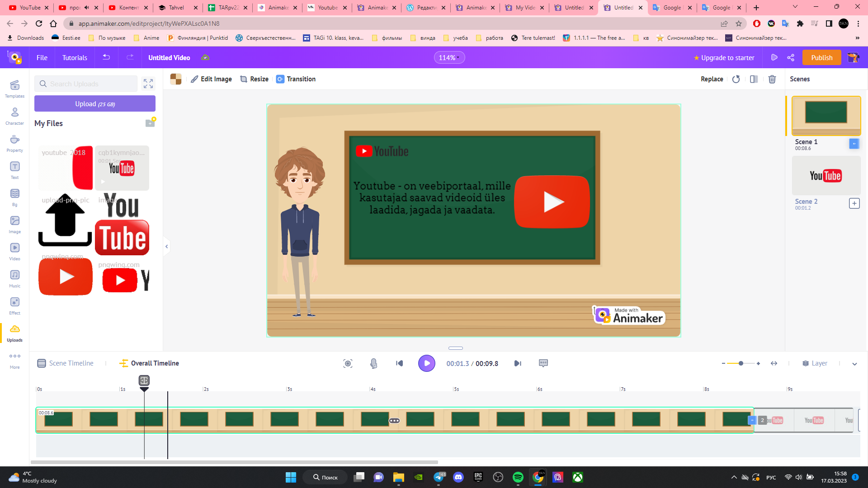Click the Edit Image button
The image size is (868, 488).
(x=211, y=79)
